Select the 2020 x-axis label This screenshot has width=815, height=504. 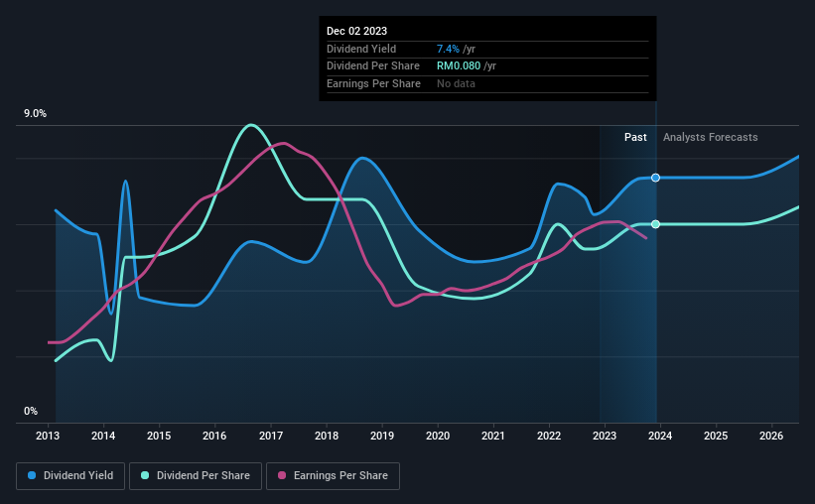pyautogui.click(x=438, y=436)
